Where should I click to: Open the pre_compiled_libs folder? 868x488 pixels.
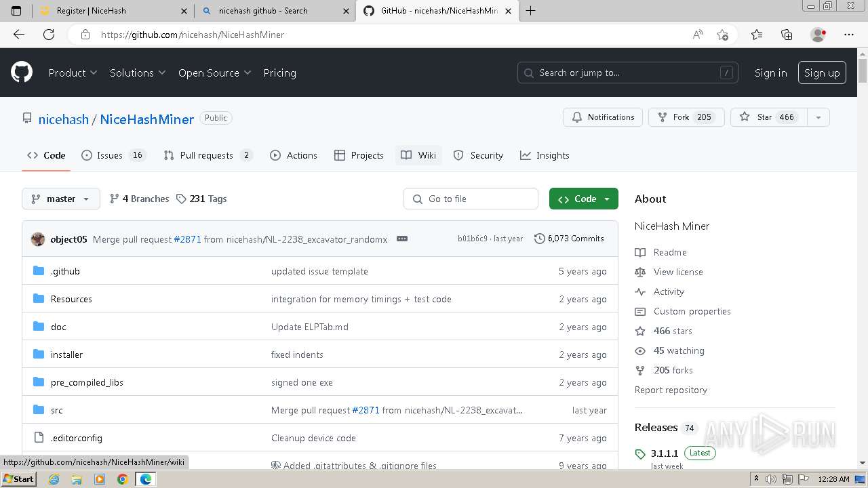[87, 382]
